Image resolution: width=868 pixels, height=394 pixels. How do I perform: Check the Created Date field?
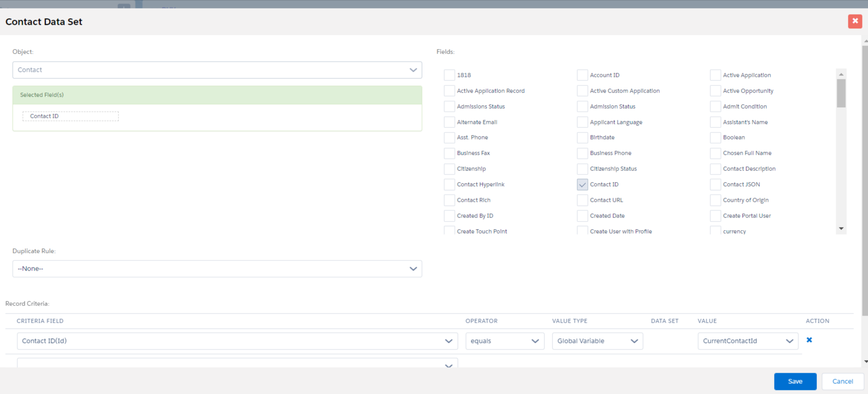click(582, 216)
